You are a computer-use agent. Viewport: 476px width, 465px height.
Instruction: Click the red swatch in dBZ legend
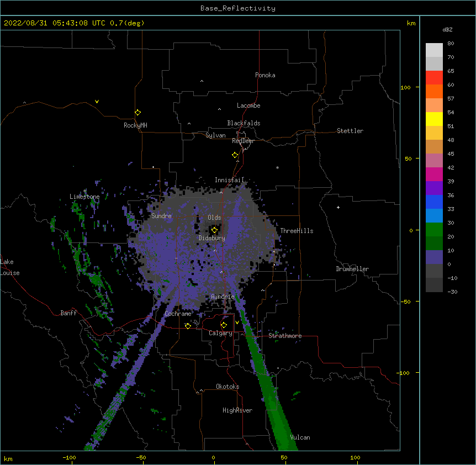pyautogui.click(x=434, y=77)
